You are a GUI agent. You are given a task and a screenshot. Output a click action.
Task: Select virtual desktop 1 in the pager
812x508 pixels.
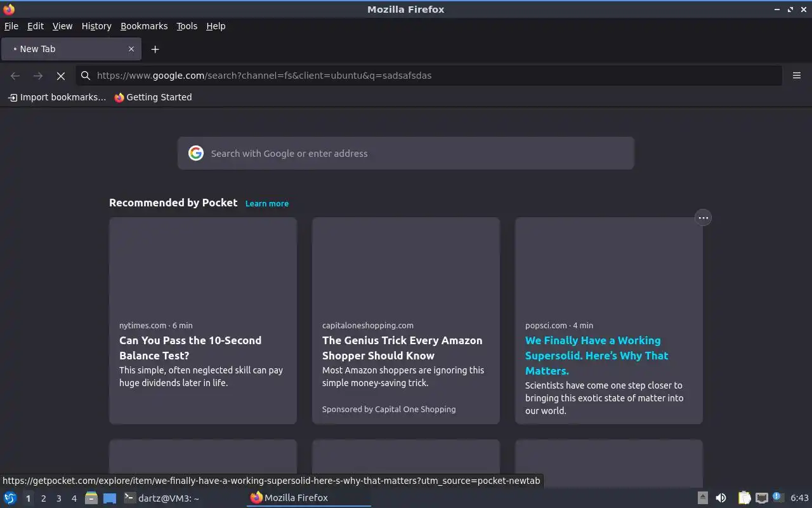[28, 498]
